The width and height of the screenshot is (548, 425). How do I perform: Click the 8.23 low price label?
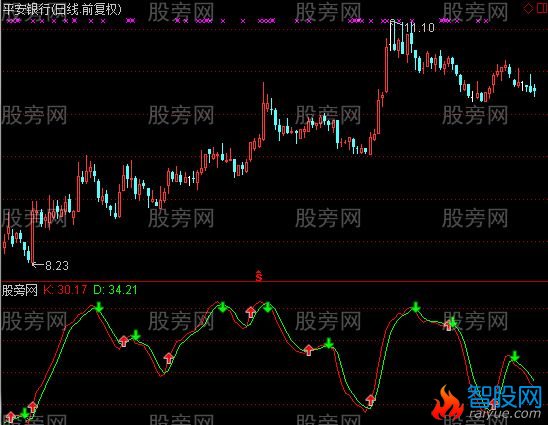(x=57, y=266)
